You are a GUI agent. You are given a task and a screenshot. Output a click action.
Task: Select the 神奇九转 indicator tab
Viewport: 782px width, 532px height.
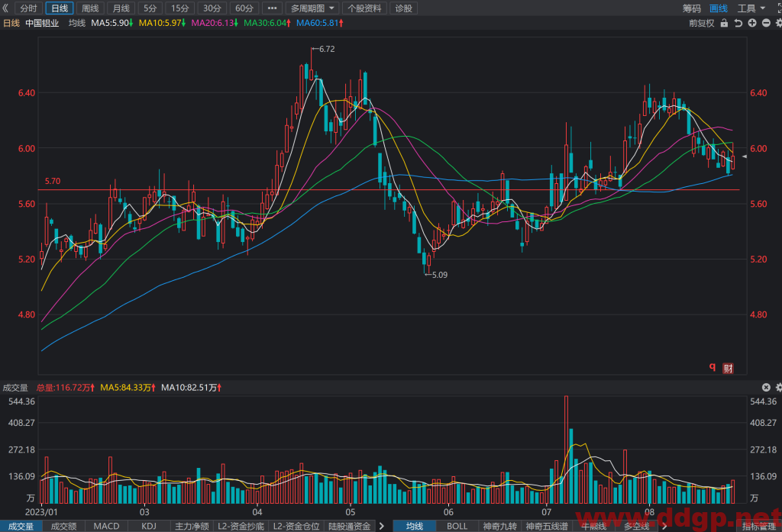click(x=499, y=526)
